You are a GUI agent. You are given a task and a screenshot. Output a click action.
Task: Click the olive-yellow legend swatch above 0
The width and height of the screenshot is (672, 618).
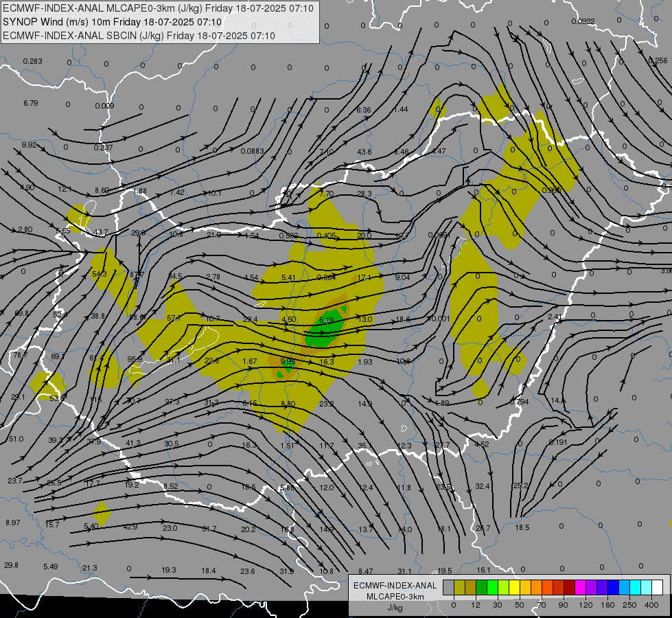(459, 587)
